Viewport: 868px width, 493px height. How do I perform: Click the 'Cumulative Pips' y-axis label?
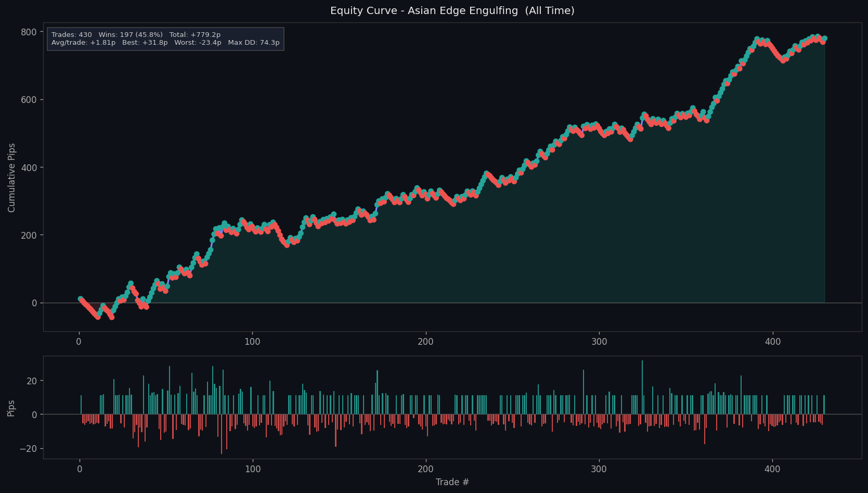tap(11, 177)
